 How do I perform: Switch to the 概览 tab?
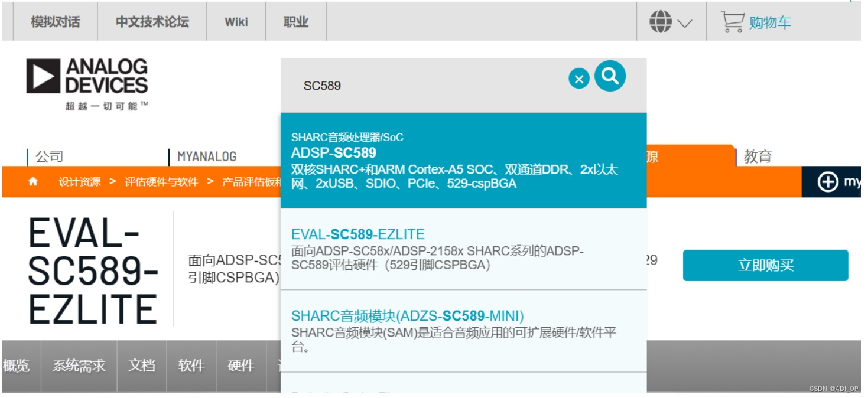(x=17, y=366)
